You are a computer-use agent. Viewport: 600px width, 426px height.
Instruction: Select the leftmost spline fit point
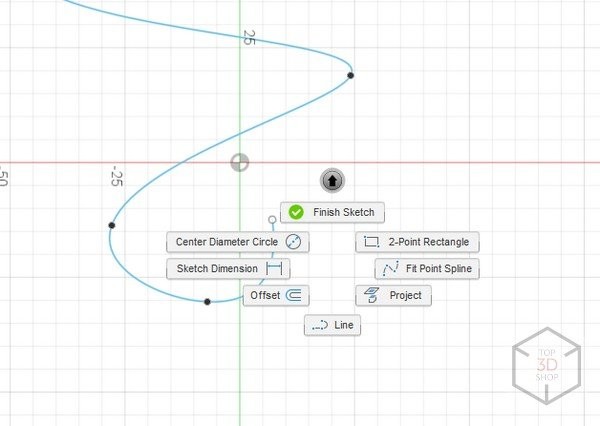point(111,226)
